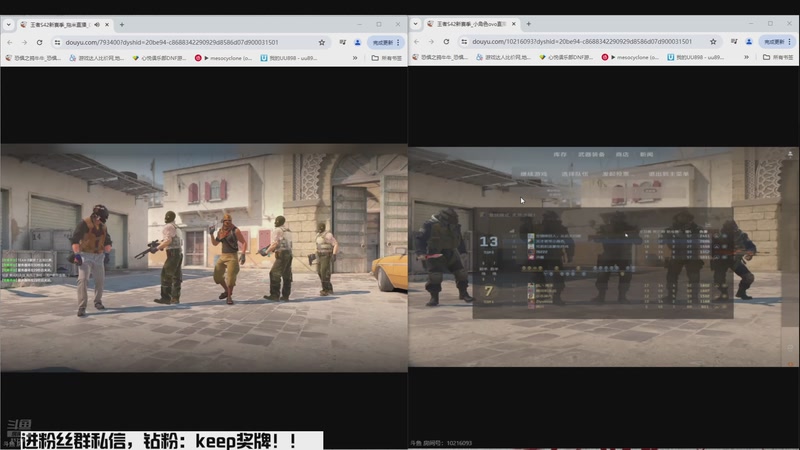Open tab search dropdown in right Chrome window
Screen dimensions: 800x450
pyautogui.click(x=415, y=24)
